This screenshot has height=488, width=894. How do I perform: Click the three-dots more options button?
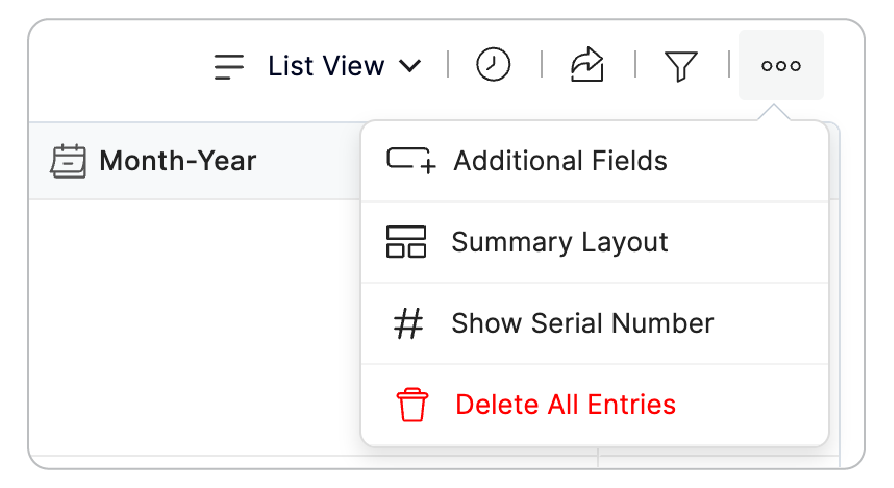coord(781,66)
